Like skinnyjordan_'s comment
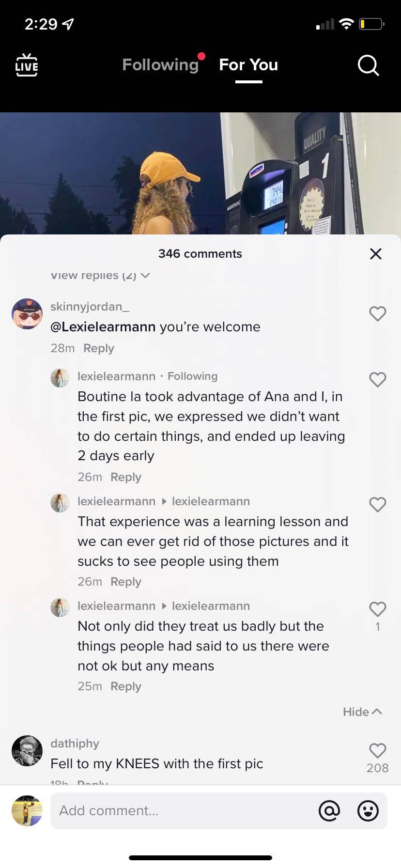The image size is (401, 868). [377, 314]
